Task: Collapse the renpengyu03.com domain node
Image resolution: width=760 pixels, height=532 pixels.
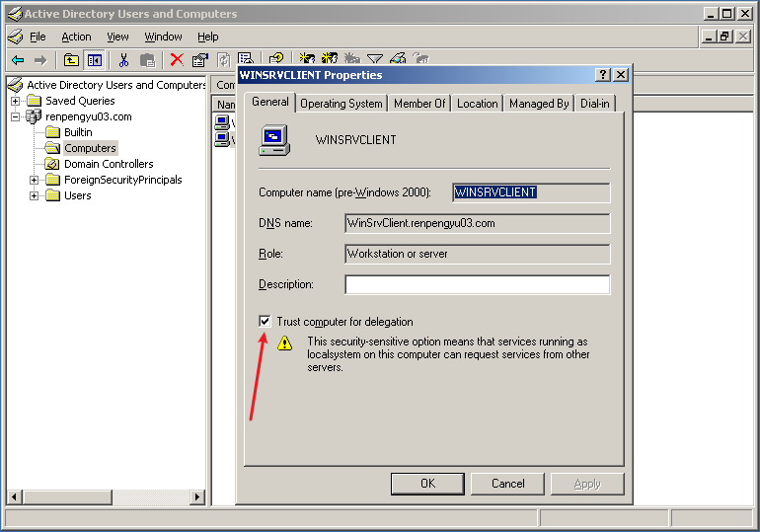Action: [16, 116]
